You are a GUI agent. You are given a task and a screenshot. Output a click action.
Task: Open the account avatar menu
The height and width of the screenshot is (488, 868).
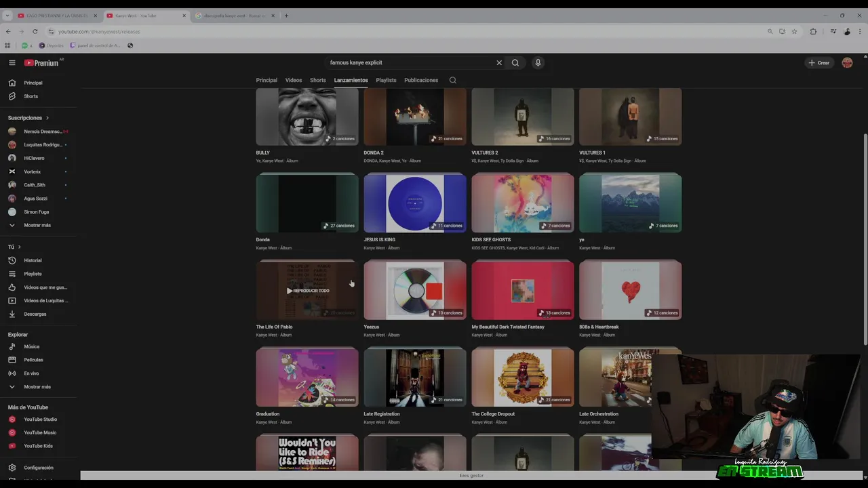(847, 62)
